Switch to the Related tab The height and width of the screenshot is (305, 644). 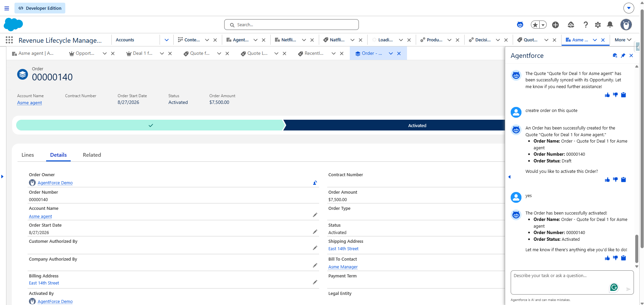pyautogui.click(x=92, y=155)
